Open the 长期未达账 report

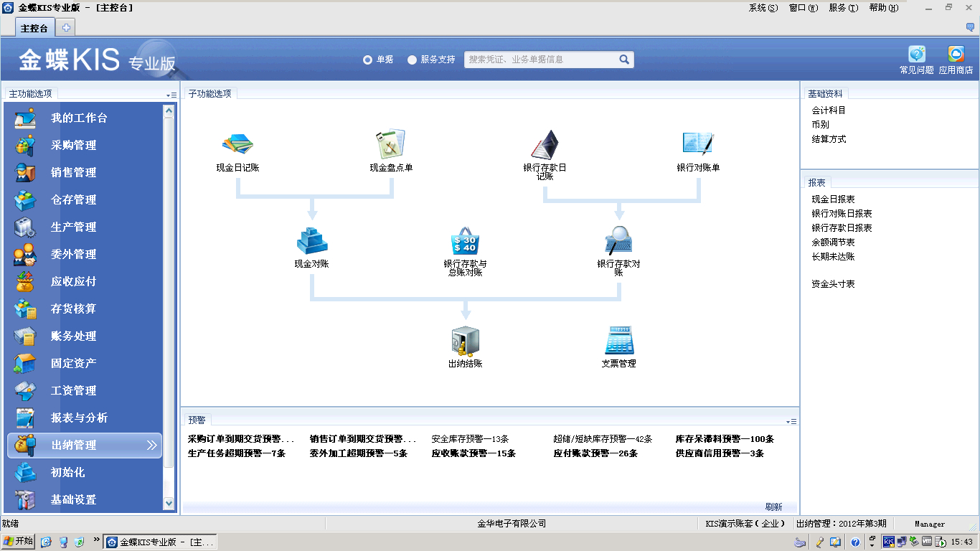833,257
